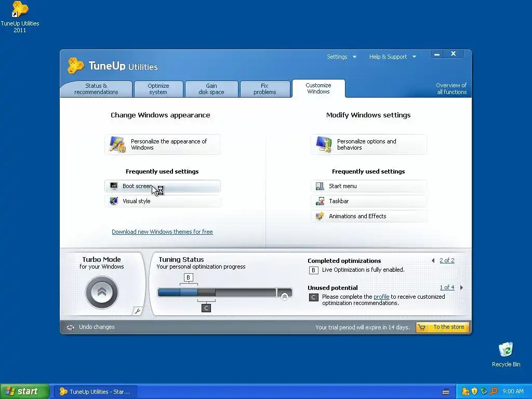Click the shopping cart icon
The image size is (532, 399).
tap(422, 327)
